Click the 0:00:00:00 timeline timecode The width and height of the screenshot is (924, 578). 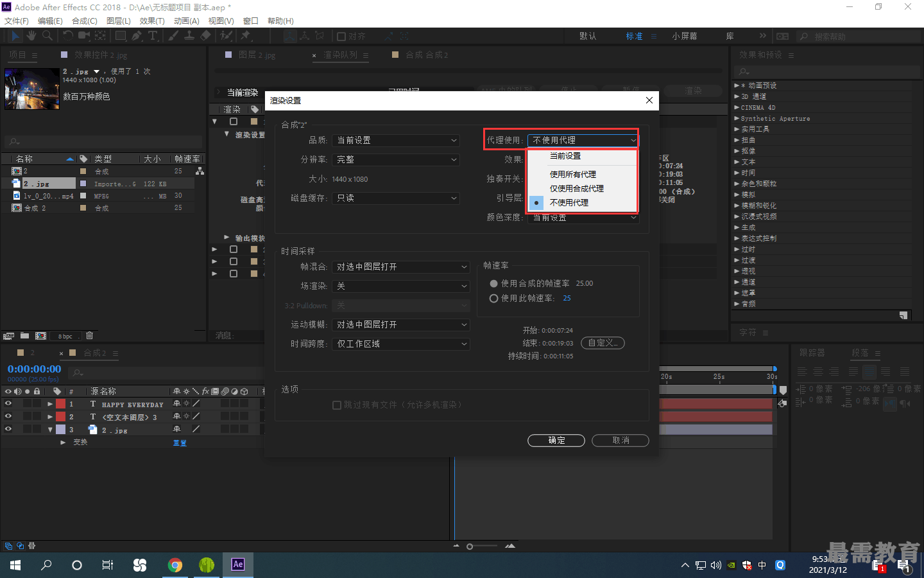coord(34,369)
